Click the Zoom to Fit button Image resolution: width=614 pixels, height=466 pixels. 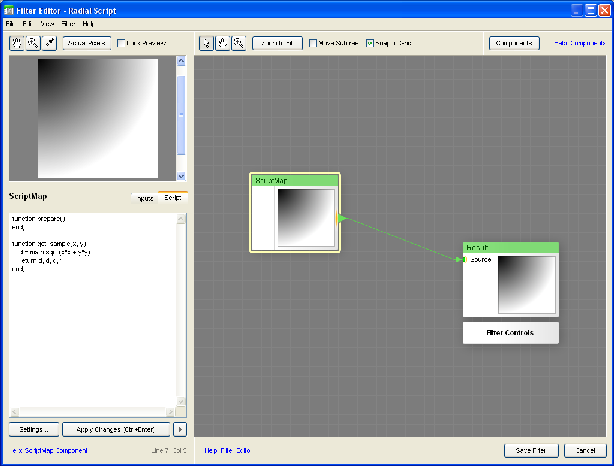coord(277,43)
